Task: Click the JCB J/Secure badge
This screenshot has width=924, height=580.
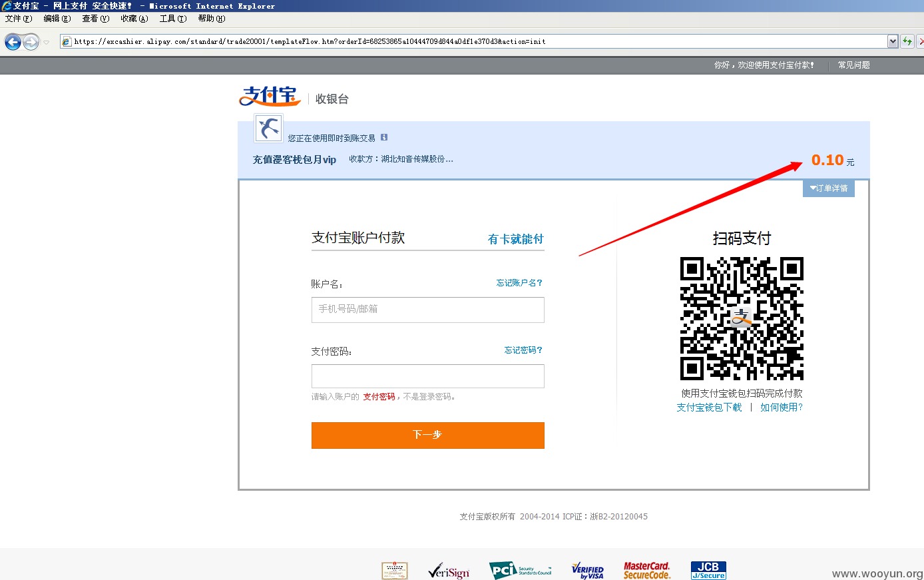Action: (x=708, y=571)
